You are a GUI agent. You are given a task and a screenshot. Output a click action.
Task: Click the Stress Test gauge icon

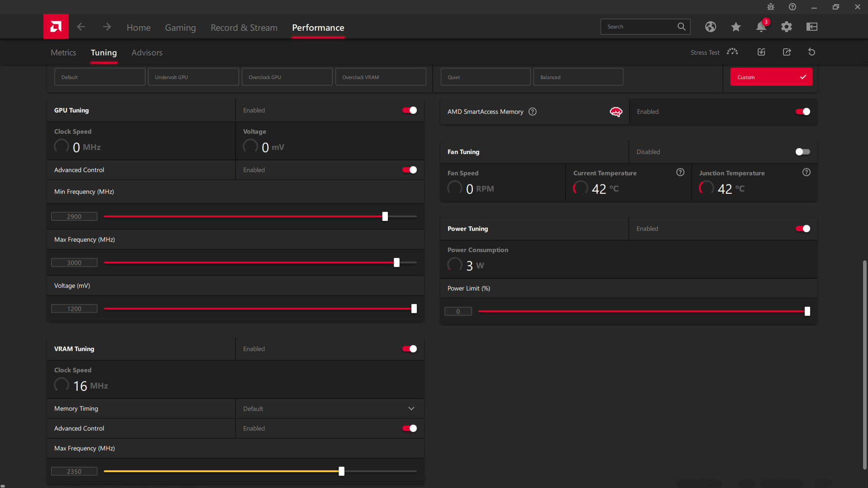(x=732, y=52)
